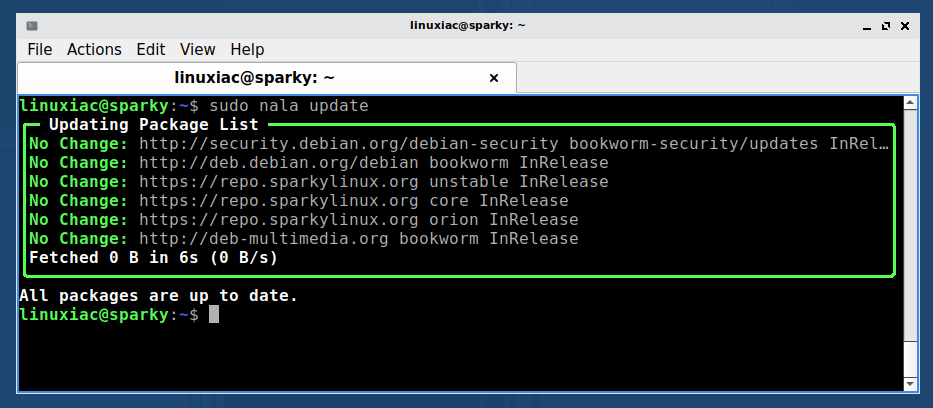Click the terminal icon in the title bar

32,26
